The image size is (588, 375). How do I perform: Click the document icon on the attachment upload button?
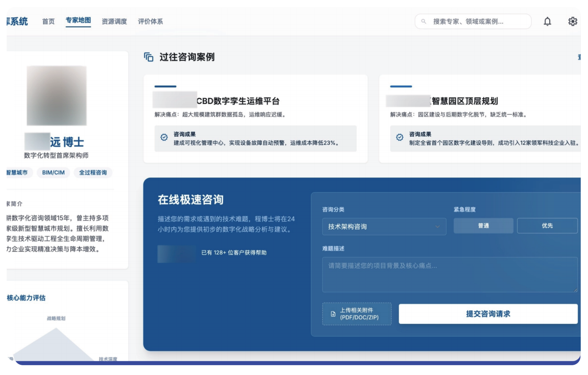(333, 314)
